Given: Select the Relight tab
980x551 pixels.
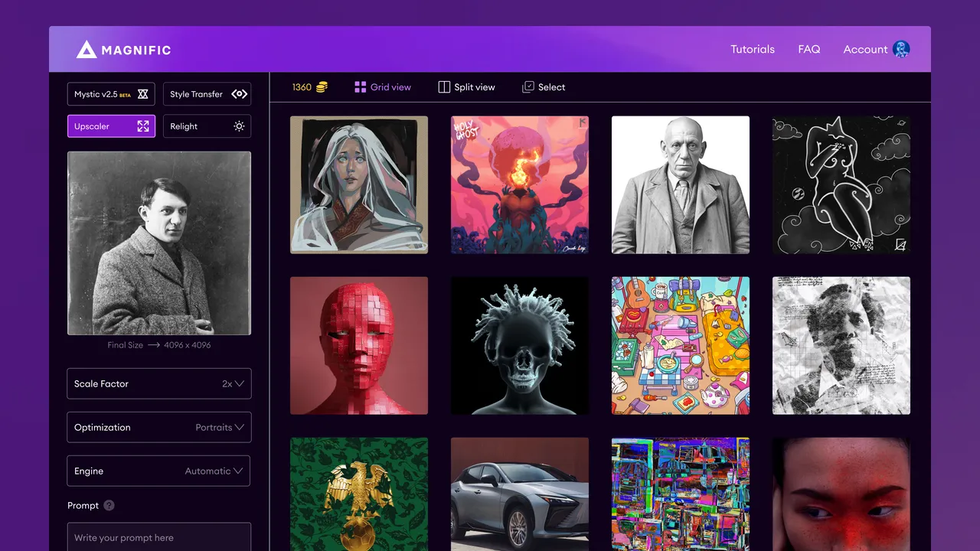Looking at the screenshot, I should coord(207,126).
